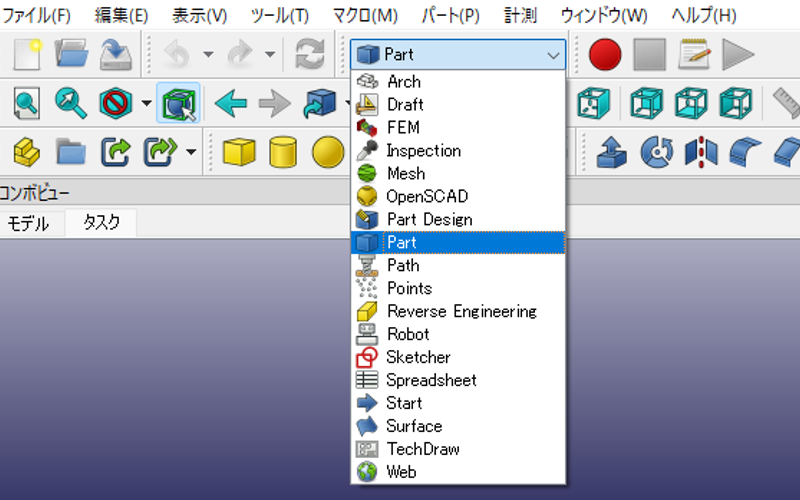Select the draw style icon
The image size is (800, 500).
coord(116,104)
